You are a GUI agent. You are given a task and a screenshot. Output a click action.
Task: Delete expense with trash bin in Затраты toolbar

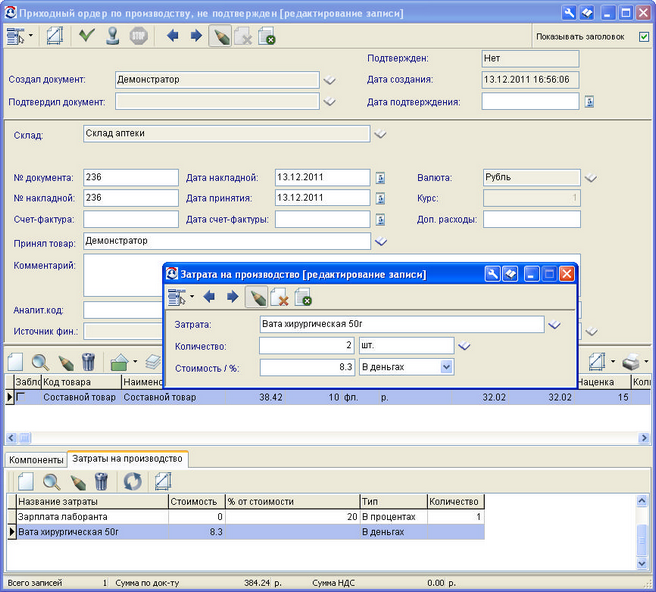(101, 482)
